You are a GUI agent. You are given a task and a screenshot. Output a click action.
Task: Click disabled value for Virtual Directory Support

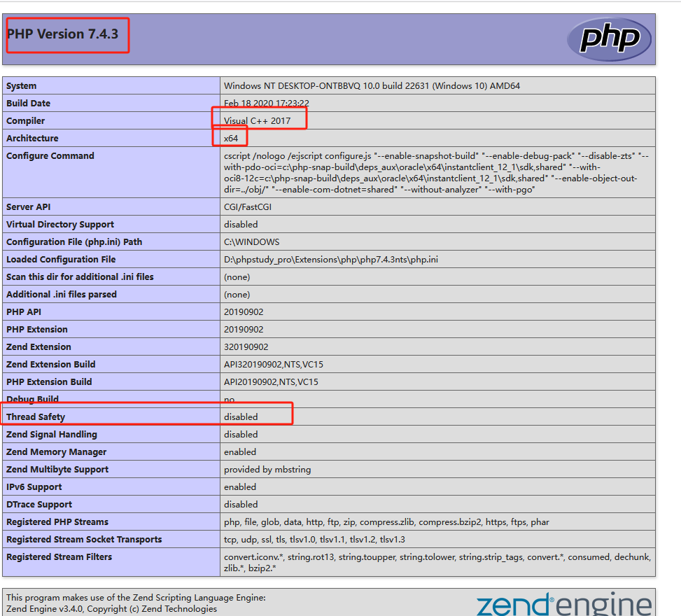pos(241,224)
